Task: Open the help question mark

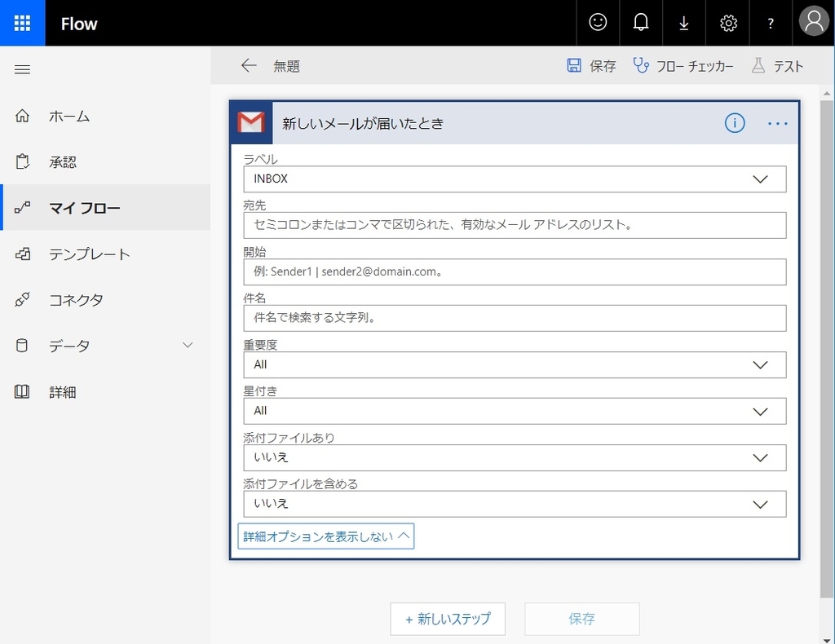Action: point(771,24)
